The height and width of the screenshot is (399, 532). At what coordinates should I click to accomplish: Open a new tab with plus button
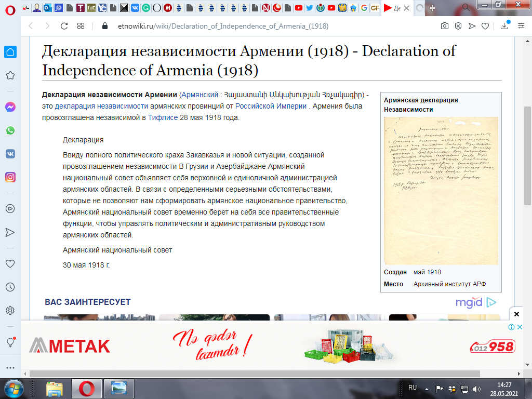point(432,8)
